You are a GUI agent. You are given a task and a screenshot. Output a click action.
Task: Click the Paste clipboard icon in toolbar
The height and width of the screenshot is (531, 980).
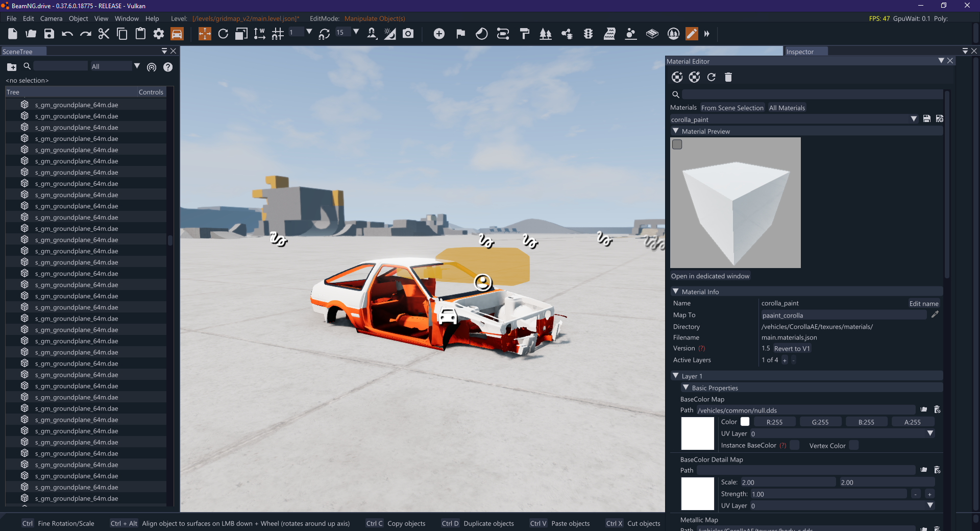click(x=140, y=34)
